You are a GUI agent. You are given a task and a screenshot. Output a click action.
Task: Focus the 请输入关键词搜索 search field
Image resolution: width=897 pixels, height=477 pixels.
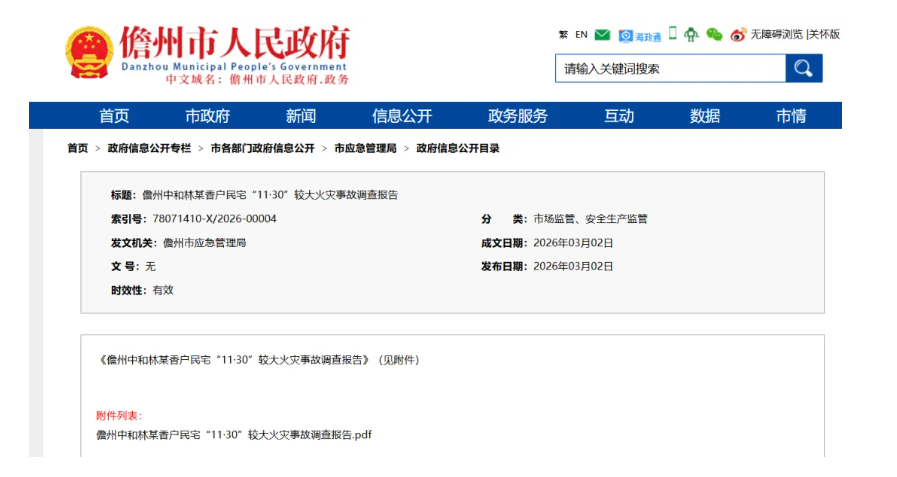[670, 68]
